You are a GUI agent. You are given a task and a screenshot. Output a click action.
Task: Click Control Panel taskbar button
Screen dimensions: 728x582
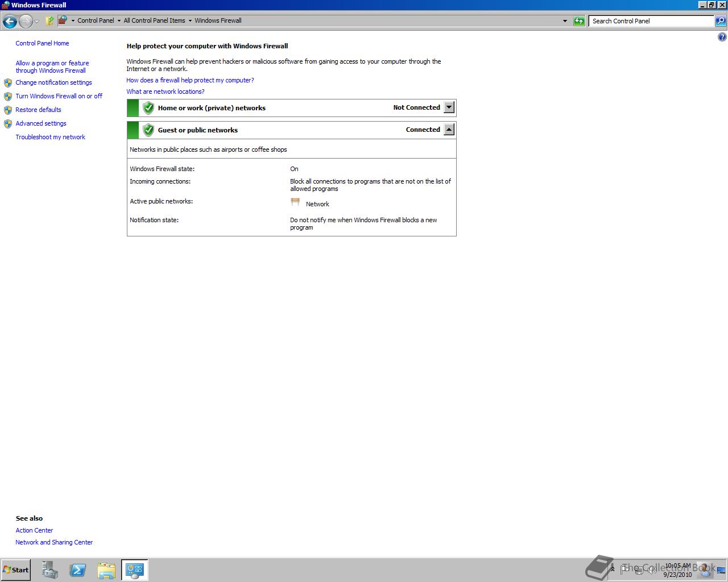click(x=135, y=570)
